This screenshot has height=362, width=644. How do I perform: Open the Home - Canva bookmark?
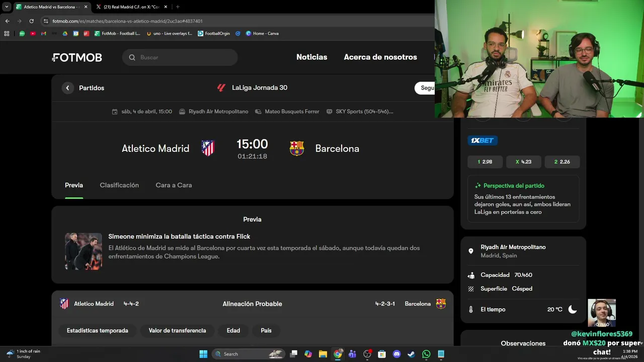tap(262, 34)
